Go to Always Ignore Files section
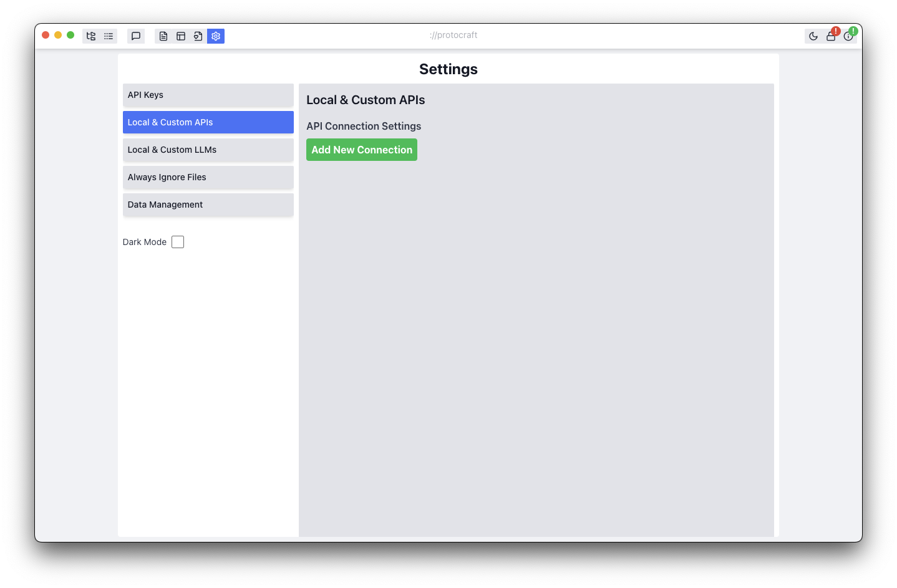Viewport: 897px width, 588px height. tap(208, 177)
